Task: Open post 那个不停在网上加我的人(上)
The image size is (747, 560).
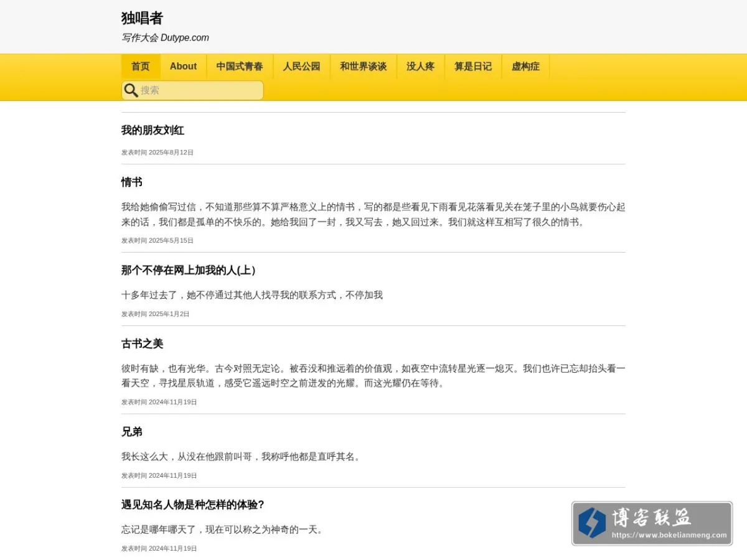Action: [x=189, y=271]
